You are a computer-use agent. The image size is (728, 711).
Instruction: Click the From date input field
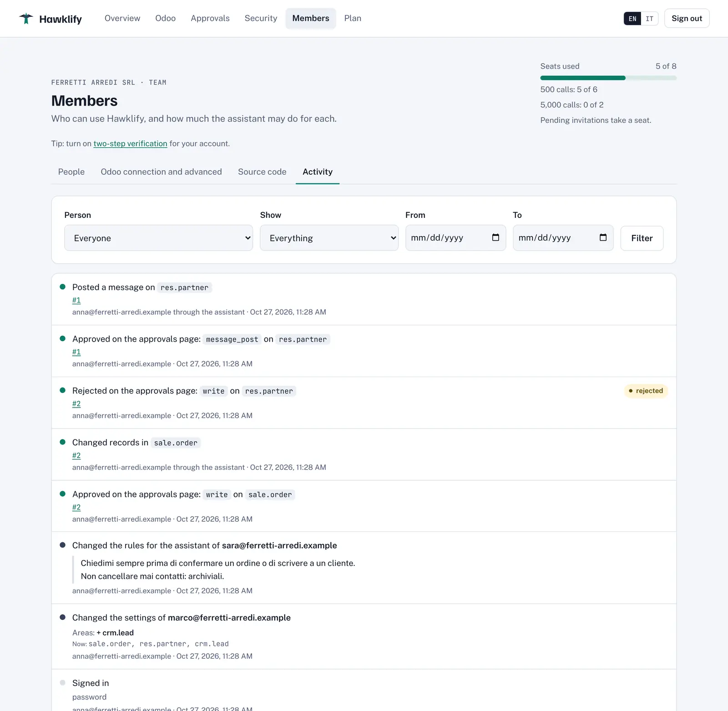click(455, 238)
